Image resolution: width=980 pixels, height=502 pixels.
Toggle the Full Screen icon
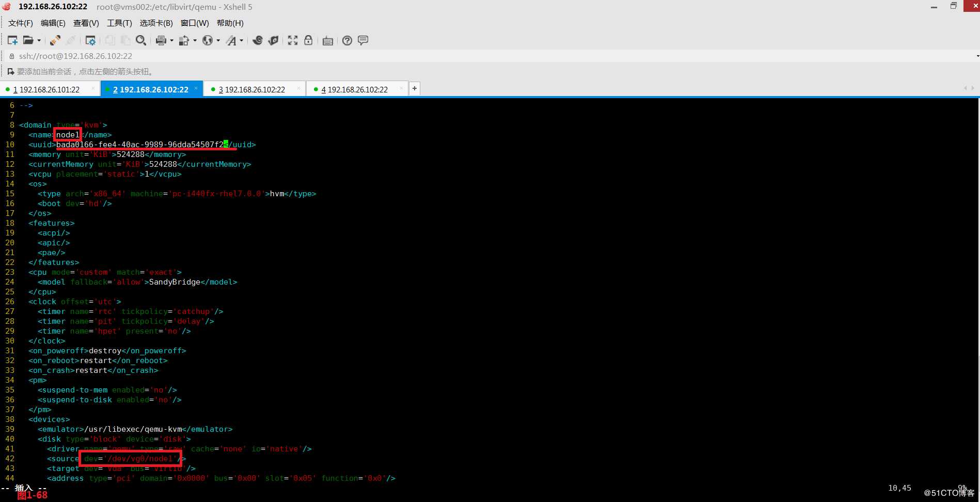tap(293, 40)
